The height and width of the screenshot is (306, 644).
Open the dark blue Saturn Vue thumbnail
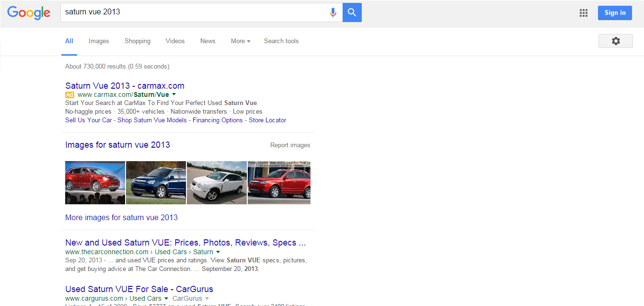click(x=156, y=183)
